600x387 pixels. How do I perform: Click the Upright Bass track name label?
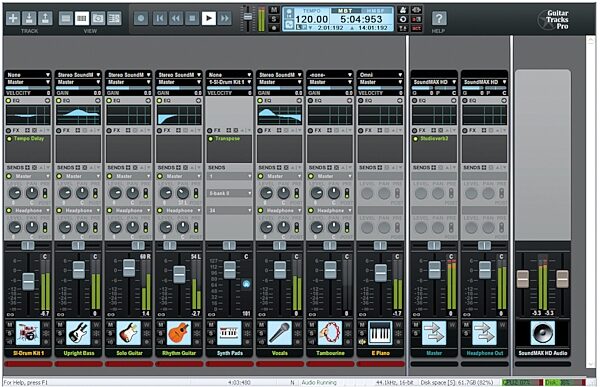click(x=78, y=353)
